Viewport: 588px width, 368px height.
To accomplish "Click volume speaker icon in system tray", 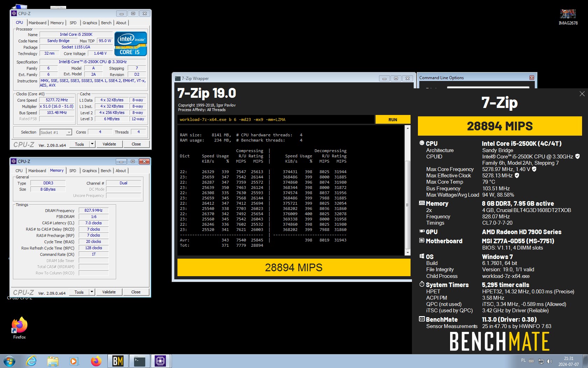I will [549, 361].
